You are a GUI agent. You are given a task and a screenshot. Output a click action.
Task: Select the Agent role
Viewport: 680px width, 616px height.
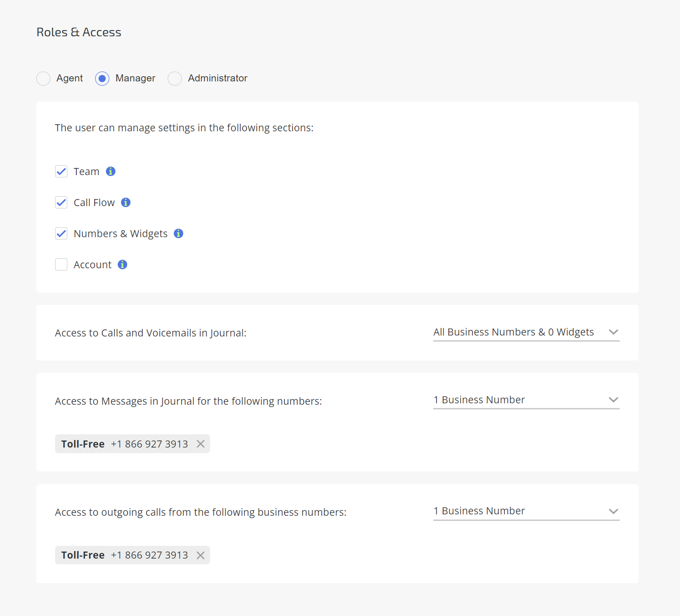[43, 79]
